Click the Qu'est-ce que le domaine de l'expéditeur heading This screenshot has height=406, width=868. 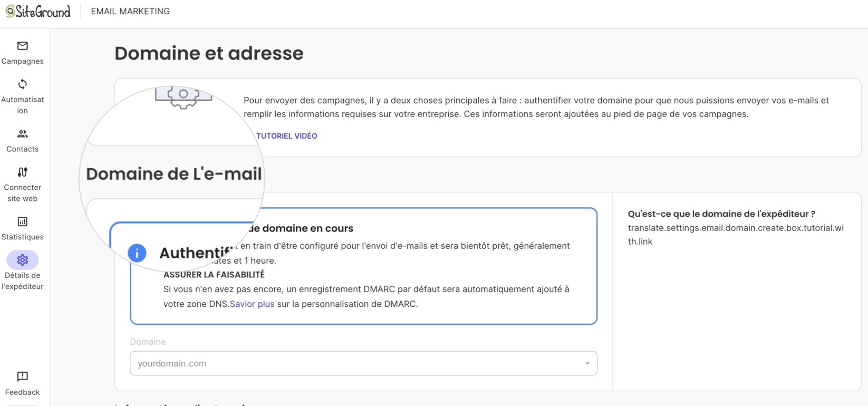point(721,214)
